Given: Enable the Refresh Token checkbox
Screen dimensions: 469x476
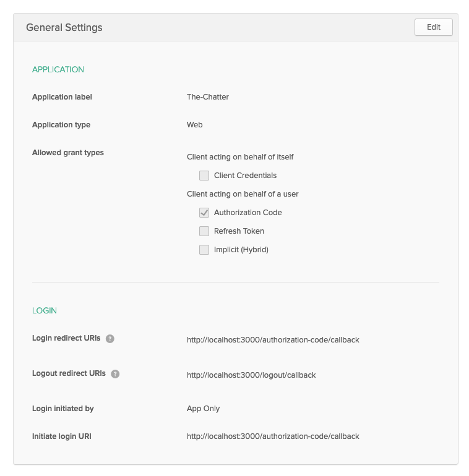Looking at the screenshot, I should (204, 231).
